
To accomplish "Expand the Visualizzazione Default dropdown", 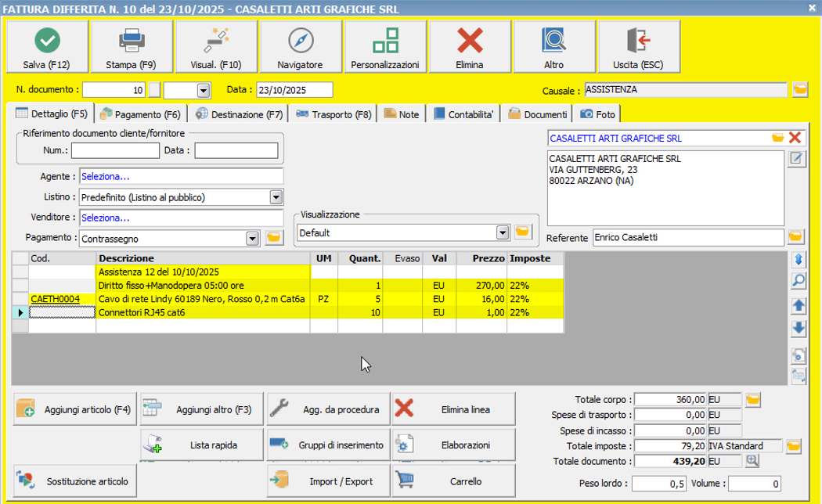I will pos(503,232).
